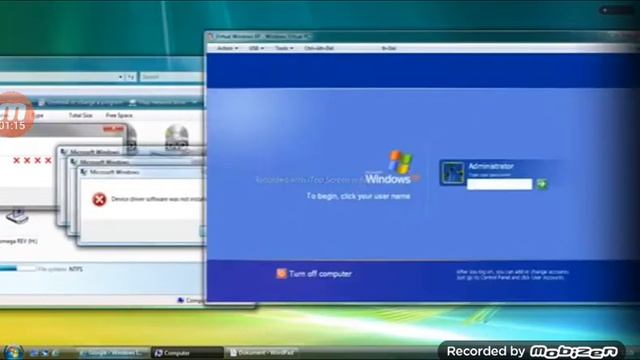
Task: Expand the toolbar overflow chevron in Computer window
Action: coord(195,102)
